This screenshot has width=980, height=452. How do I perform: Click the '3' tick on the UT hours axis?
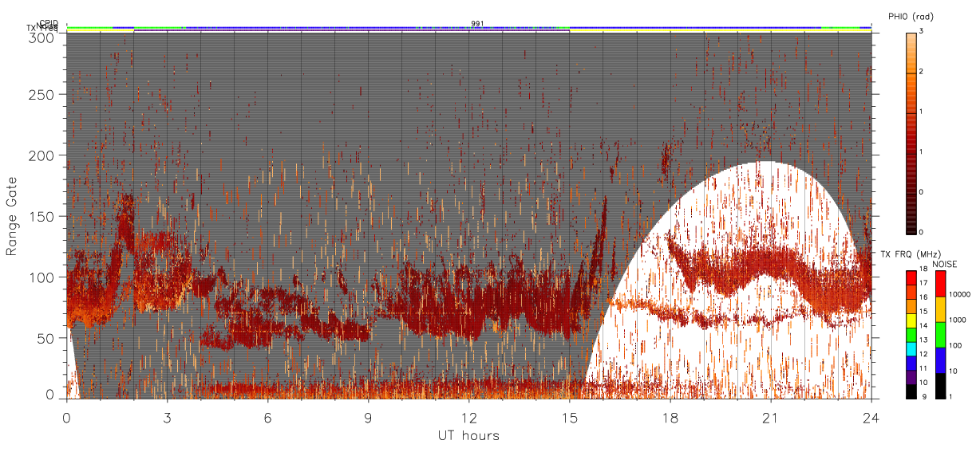(x=167, y=417)
